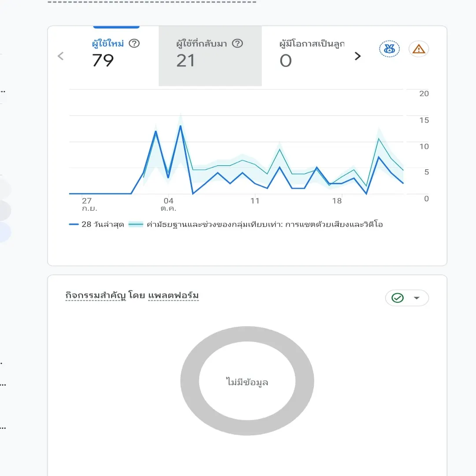Screen dimensions: 476x476
Task: Show next metrics with right chevron
Action: (x=357, y=56)
